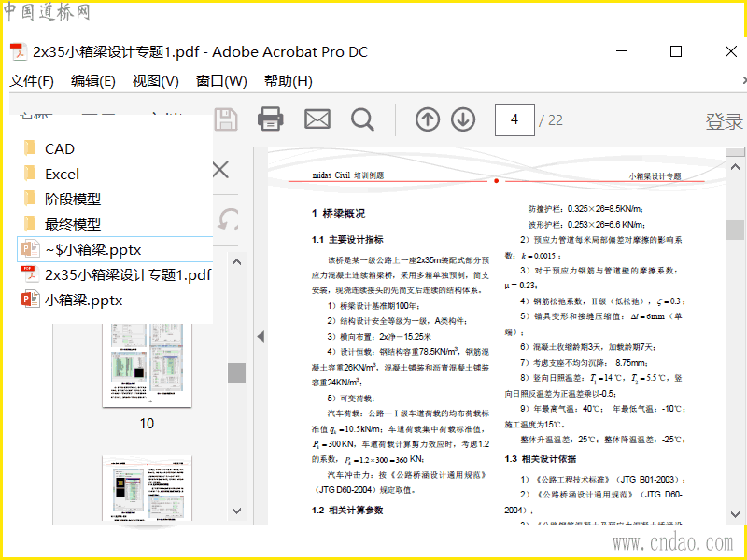Select the thumbnail below page 10

pyautogui.click(x=147, y=488)
